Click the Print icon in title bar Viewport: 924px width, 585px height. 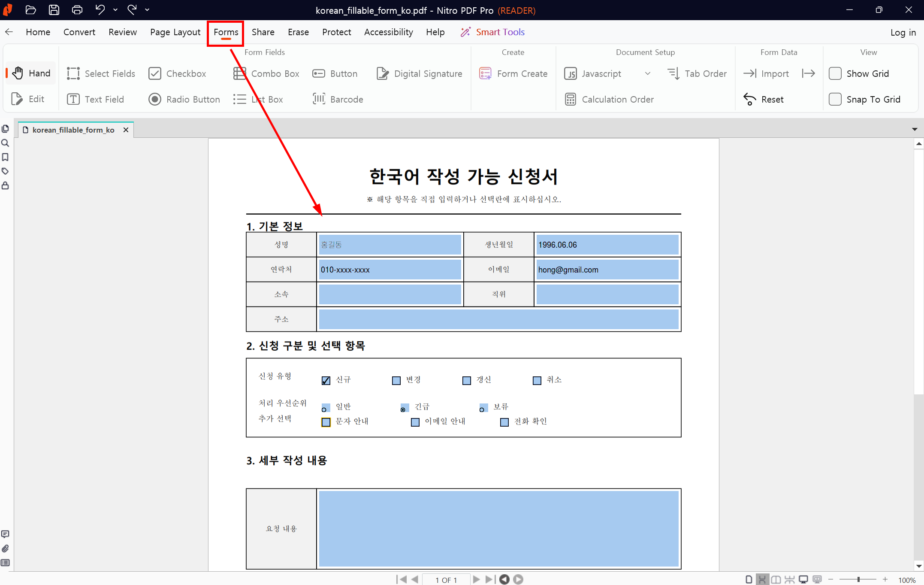[x=77, y=10]
